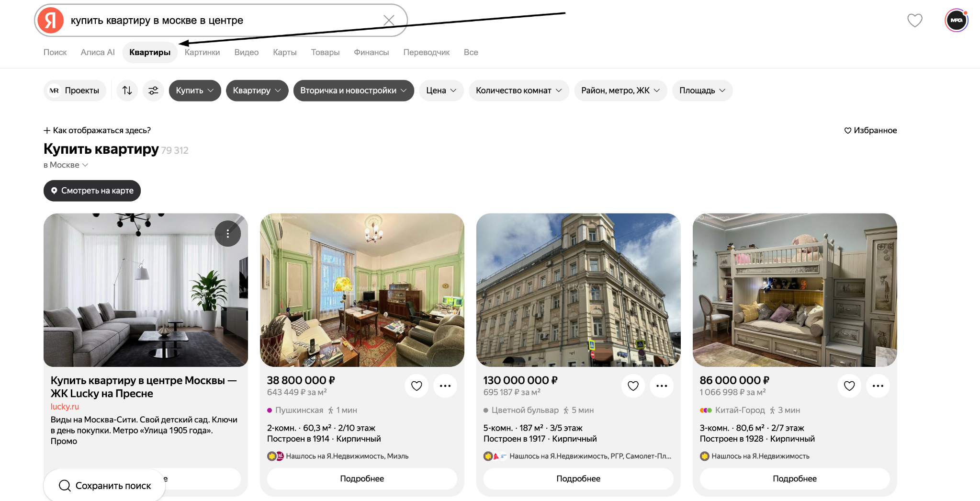Switch to the Картинки tab

203,52
